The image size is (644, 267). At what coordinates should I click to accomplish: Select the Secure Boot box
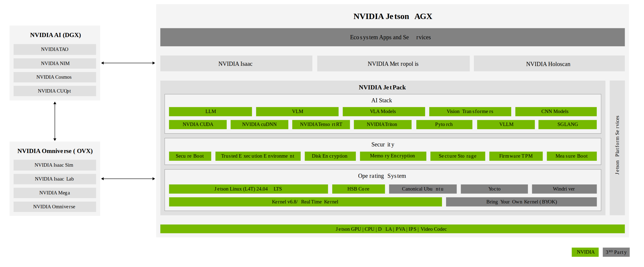[x=190, y=156]
